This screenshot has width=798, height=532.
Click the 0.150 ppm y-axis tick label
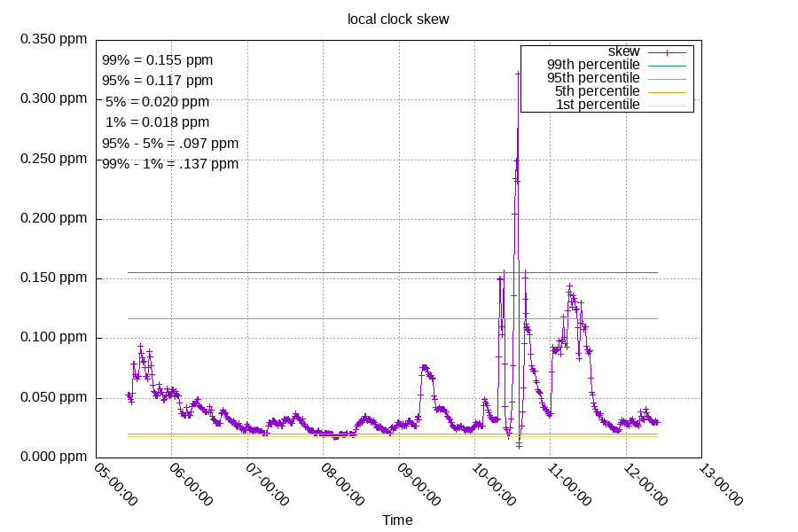pyautogui.click(x=54, y=278)
